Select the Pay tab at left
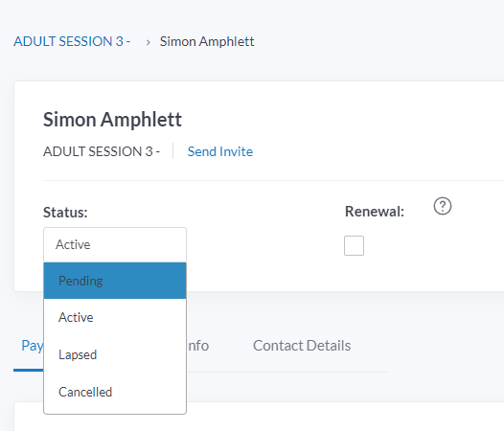Image resolution: width=504 pixels, height=431 pixels. 33,346
